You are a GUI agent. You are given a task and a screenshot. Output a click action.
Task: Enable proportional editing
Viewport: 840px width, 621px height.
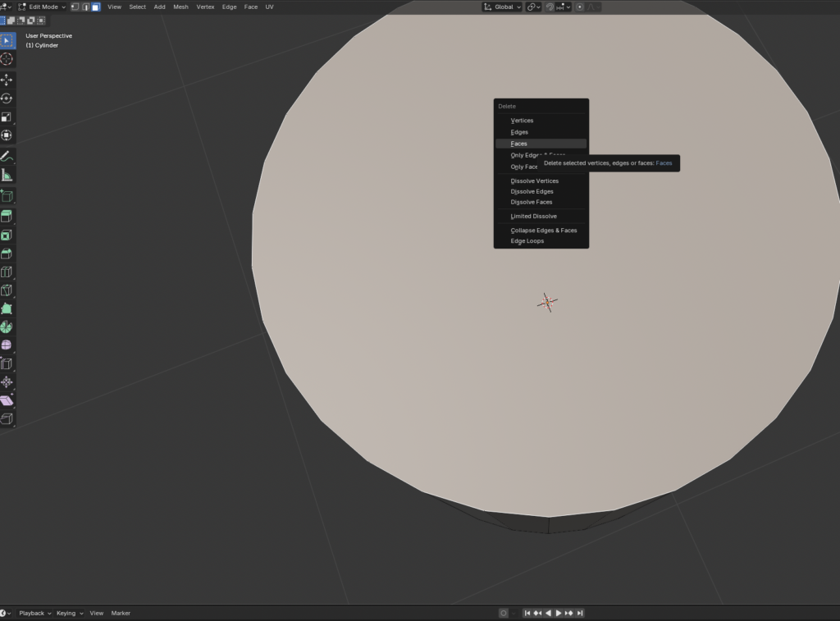click(x=580, y=7)
